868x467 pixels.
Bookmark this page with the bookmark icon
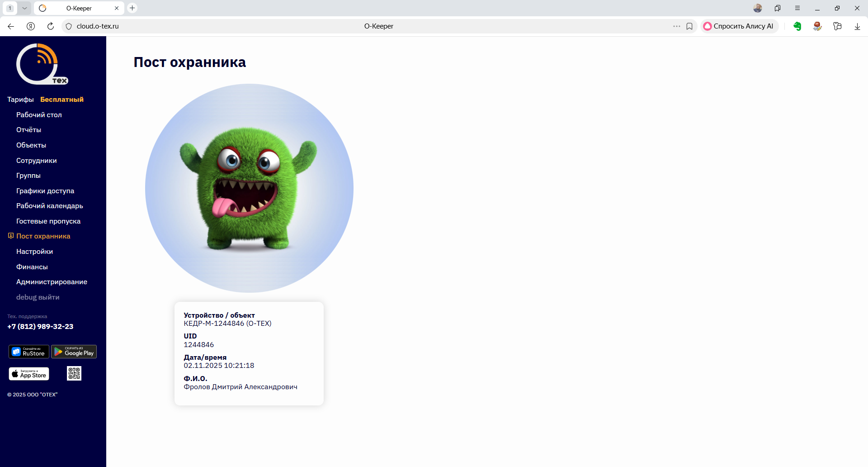pos(689,26)
